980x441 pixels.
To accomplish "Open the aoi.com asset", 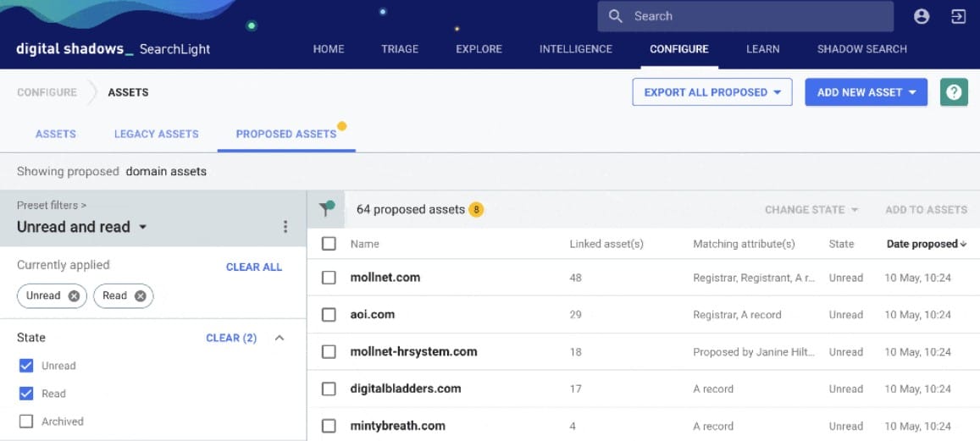I will 373,314.
